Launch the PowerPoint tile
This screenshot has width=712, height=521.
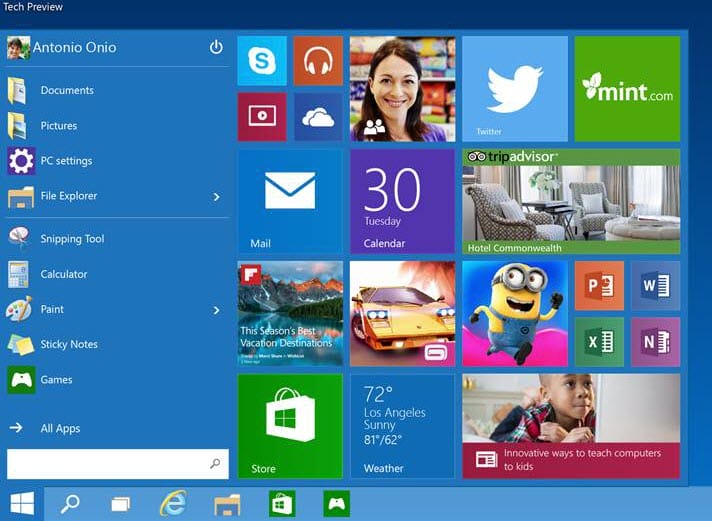click(599, 286)
